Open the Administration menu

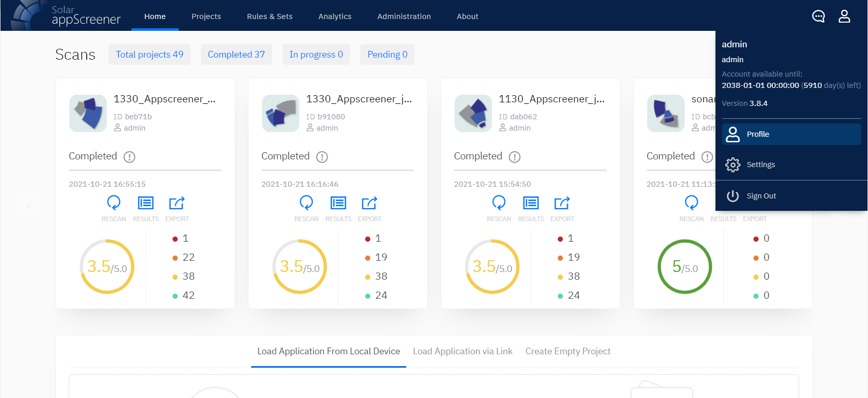[404, 16]
